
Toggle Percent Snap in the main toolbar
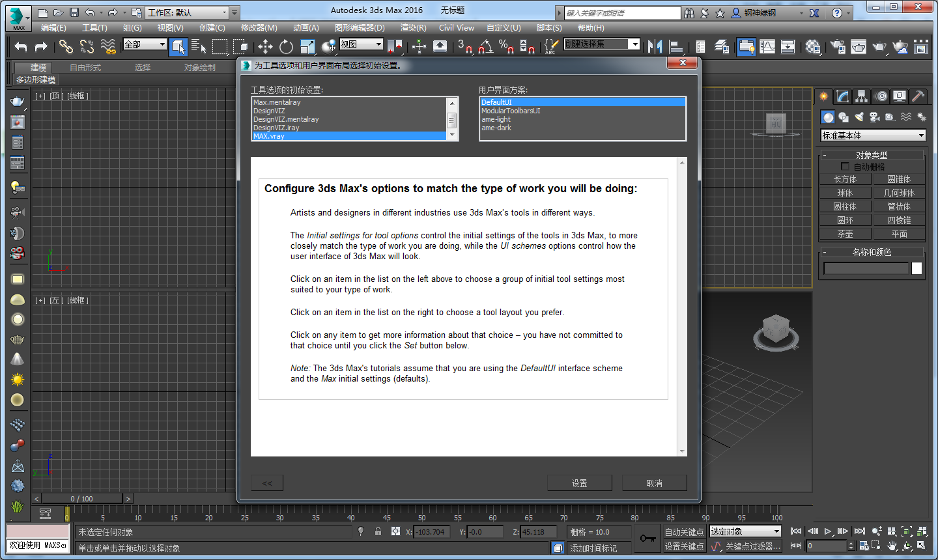[x=507, y=46]
